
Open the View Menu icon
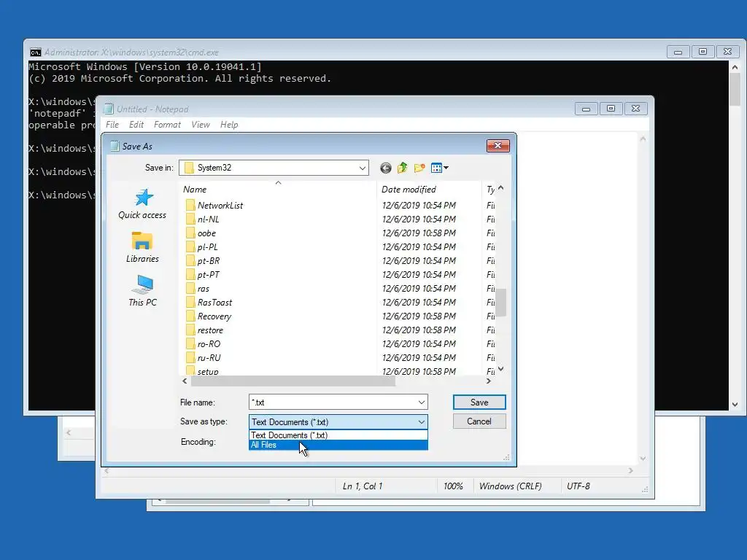coord(436,168)
